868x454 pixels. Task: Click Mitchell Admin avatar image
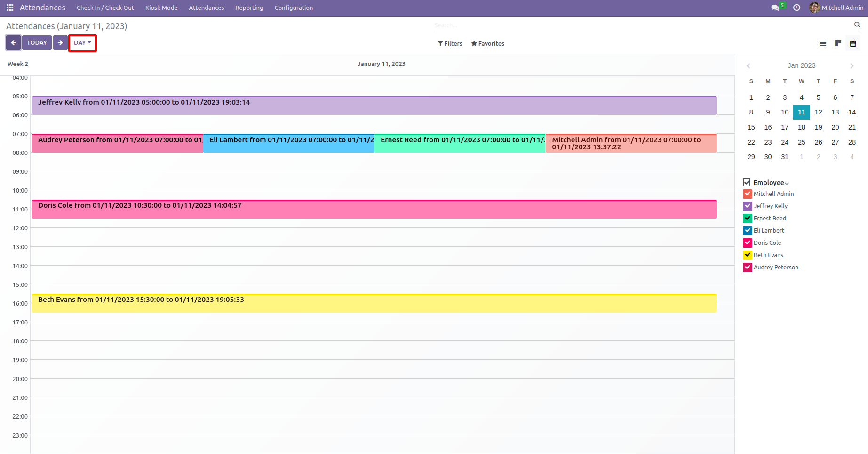coord(814,8)
